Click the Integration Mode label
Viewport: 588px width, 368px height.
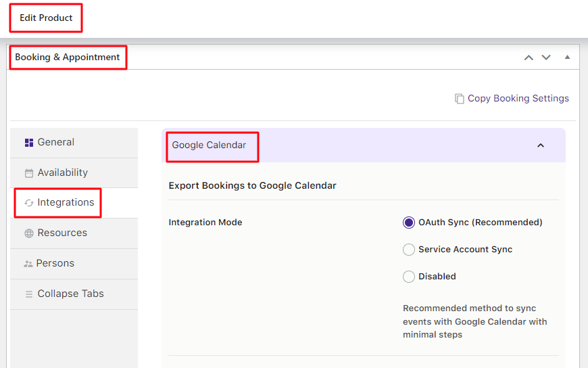click(205, 223)
